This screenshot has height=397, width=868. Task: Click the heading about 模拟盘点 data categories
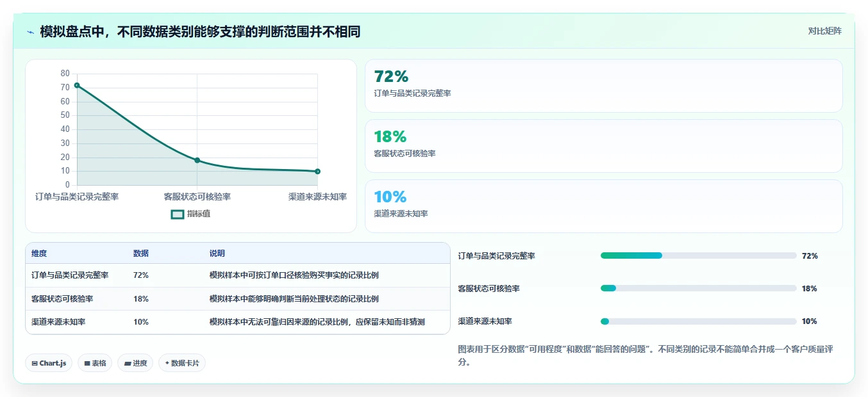[x=200, y=31]
